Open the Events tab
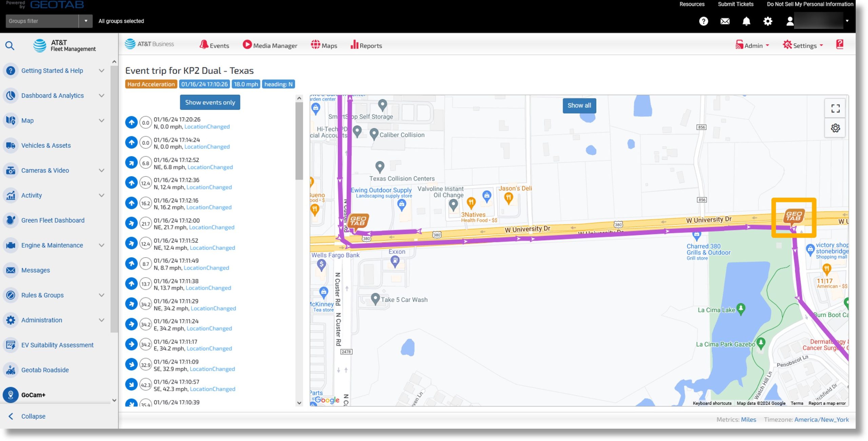 214,45
